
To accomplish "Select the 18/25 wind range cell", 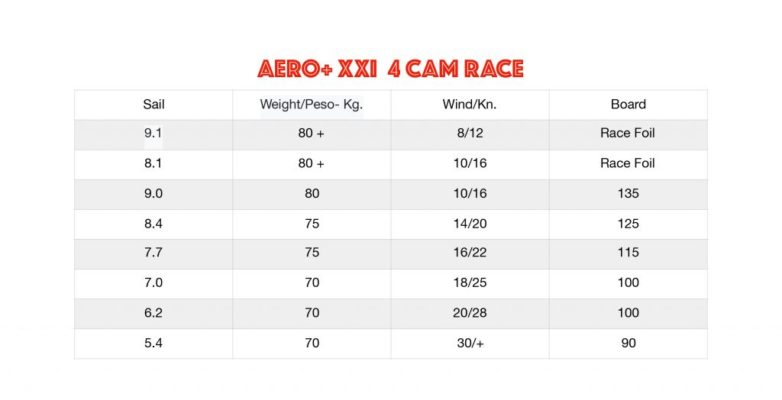I will point(470,283).
